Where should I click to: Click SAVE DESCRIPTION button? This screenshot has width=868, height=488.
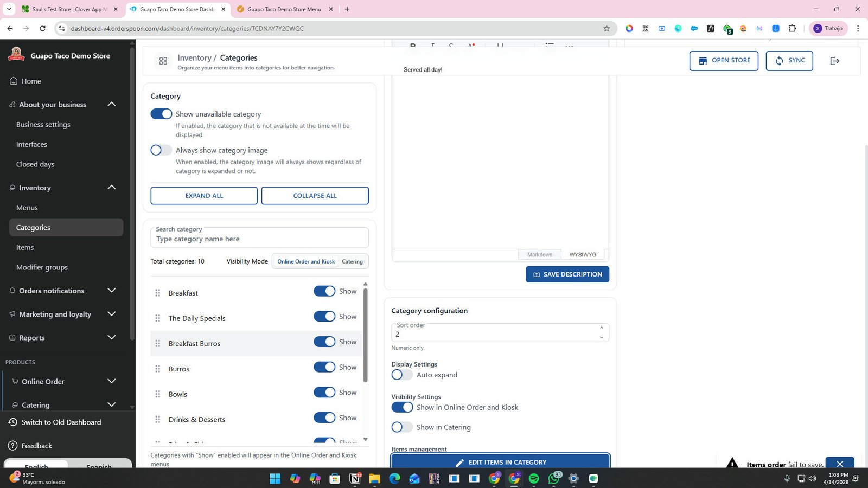(567, 274)
